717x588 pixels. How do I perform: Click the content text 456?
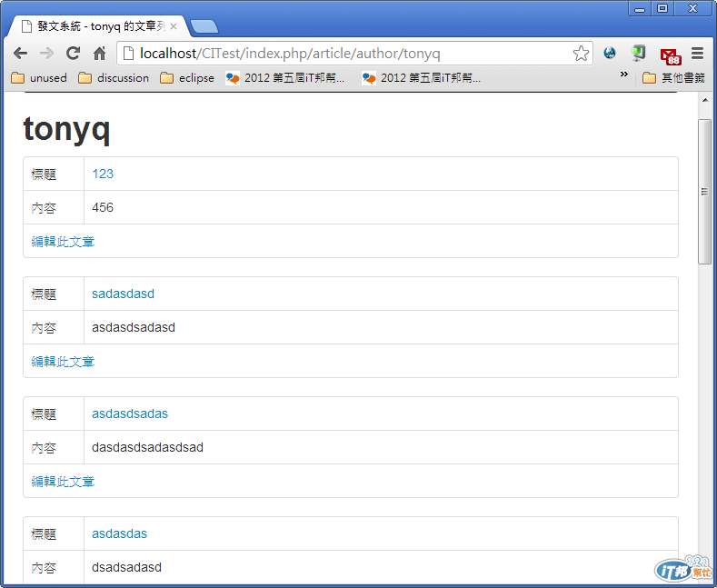pos(103,207)
